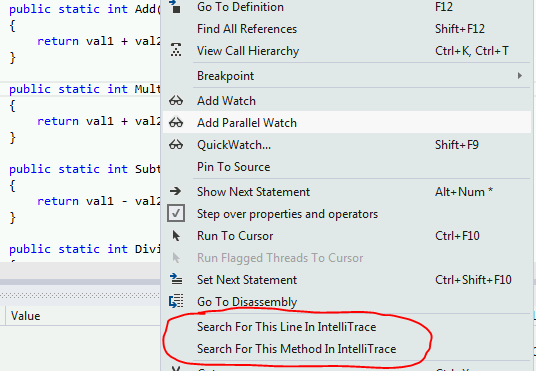Screen dimensions: 536x371
Task: Click the F12 shortcut label
Action: [x=444, y=7]
